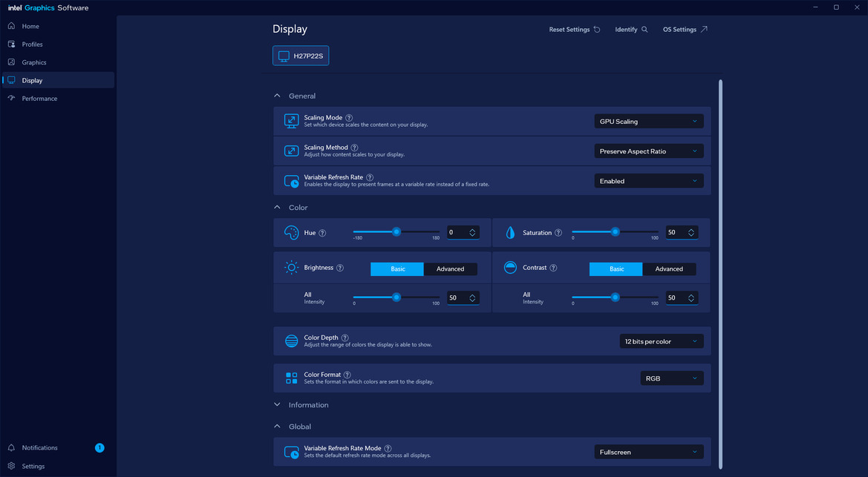Open the Preserve Aspect Ratio dropdown
The image size is (868, 477).
649,151
